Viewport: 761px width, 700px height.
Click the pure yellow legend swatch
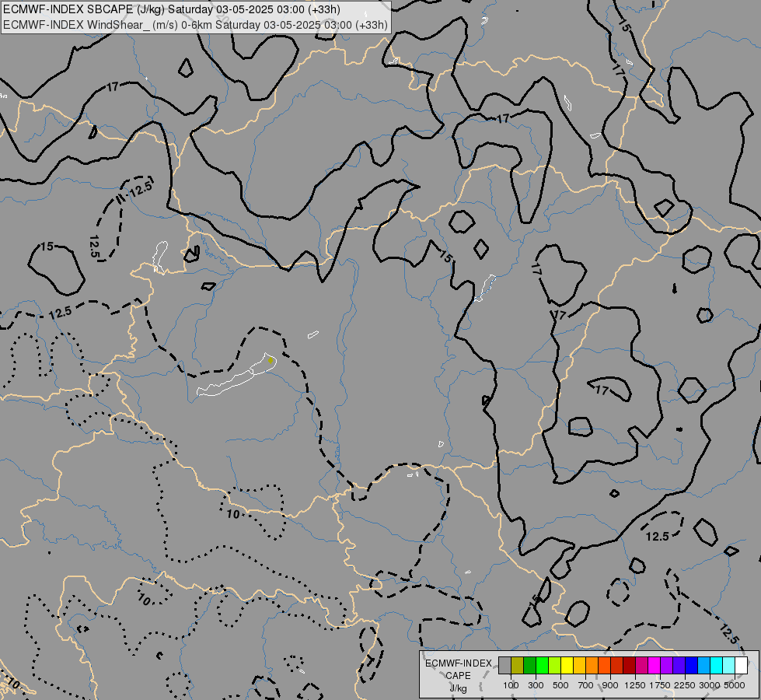[567, 665]
